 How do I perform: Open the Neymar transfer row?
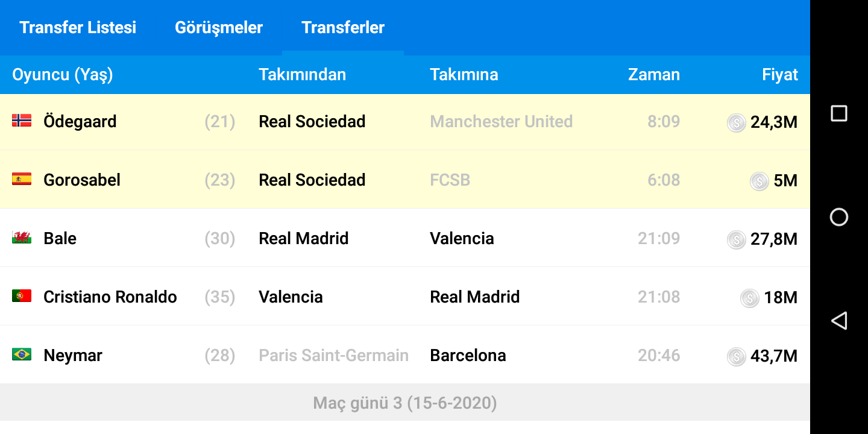(405, 355)
